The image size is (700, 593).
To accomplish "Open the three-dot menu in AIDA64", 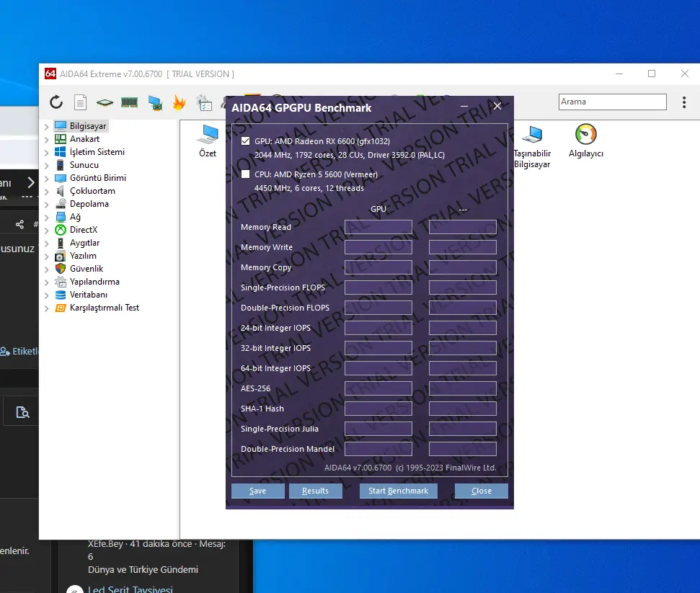I will coord(684,102).
